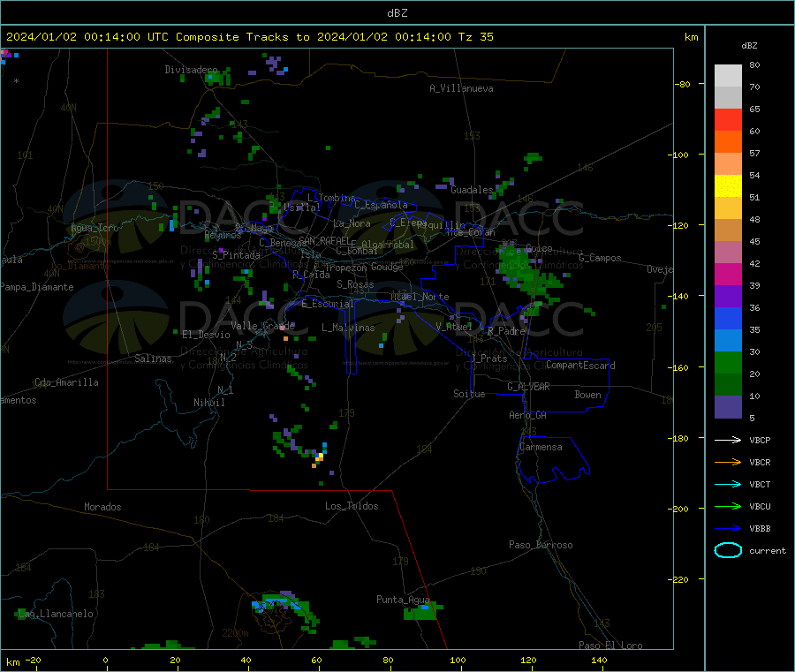Click the 'La_Nora' map label
The width and height of the screenshot is (795, 672).
coord(352,223)
